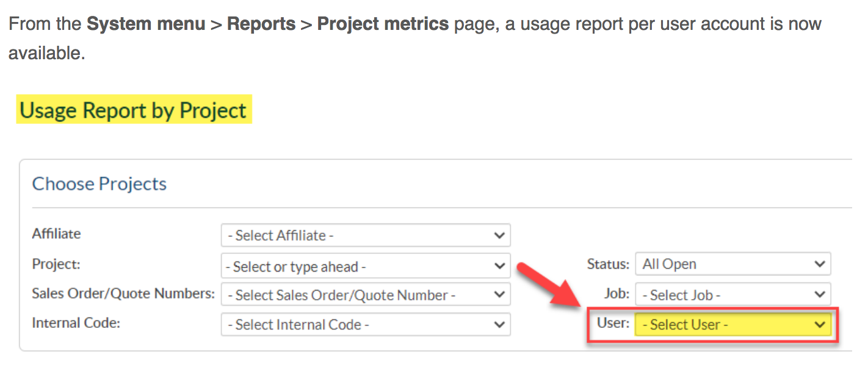Open the highlighted Select User dropdown
This screenshot has height=370, width=868.
[733, 324]
